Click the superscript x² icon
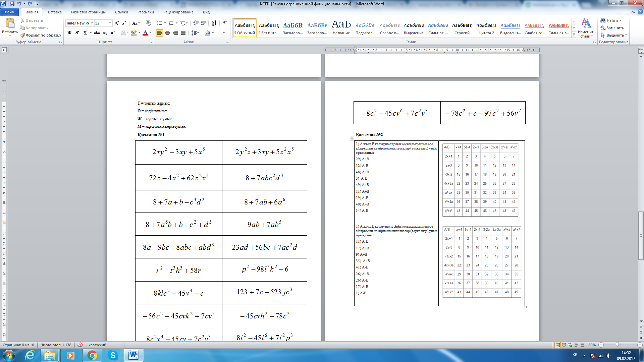The height and width of the screenshot is (362, 644). tap(113, 33)
